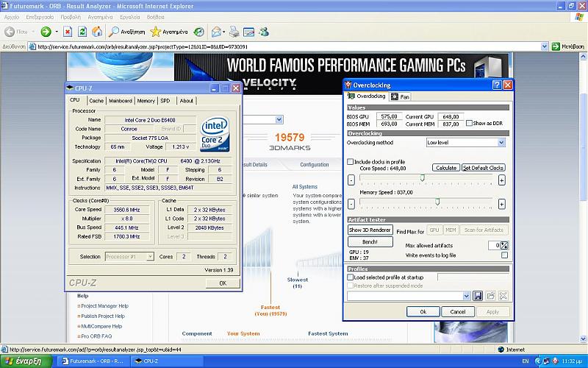Image resolution: width=588 pixels, height=368 pixels.
Task: Open the Forward button history dropdown arrow
Action: pyautogui.click(x=57, y=32)
